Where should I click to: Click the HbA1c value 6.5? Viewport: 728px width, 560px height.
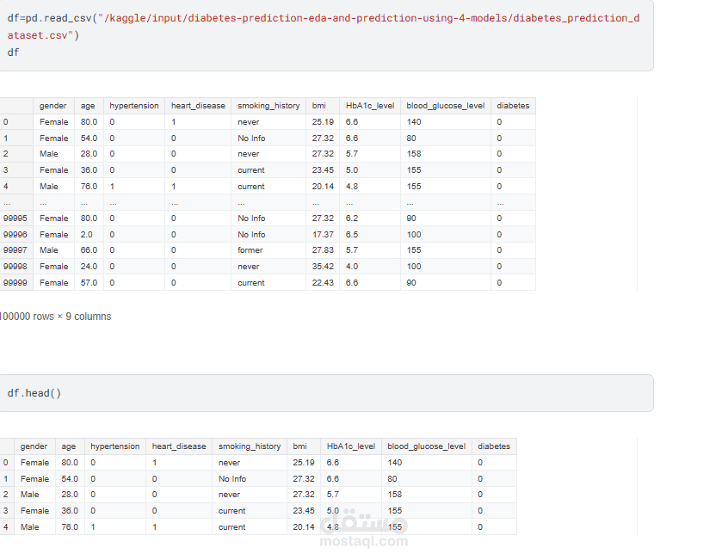(x=352, y=235)
